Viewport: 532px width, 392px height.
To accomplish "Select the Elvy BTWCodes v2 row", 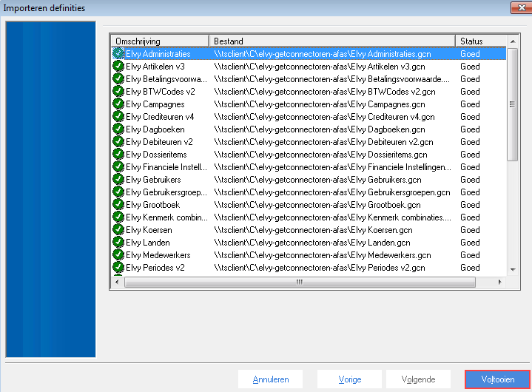I will click(309, 91).
